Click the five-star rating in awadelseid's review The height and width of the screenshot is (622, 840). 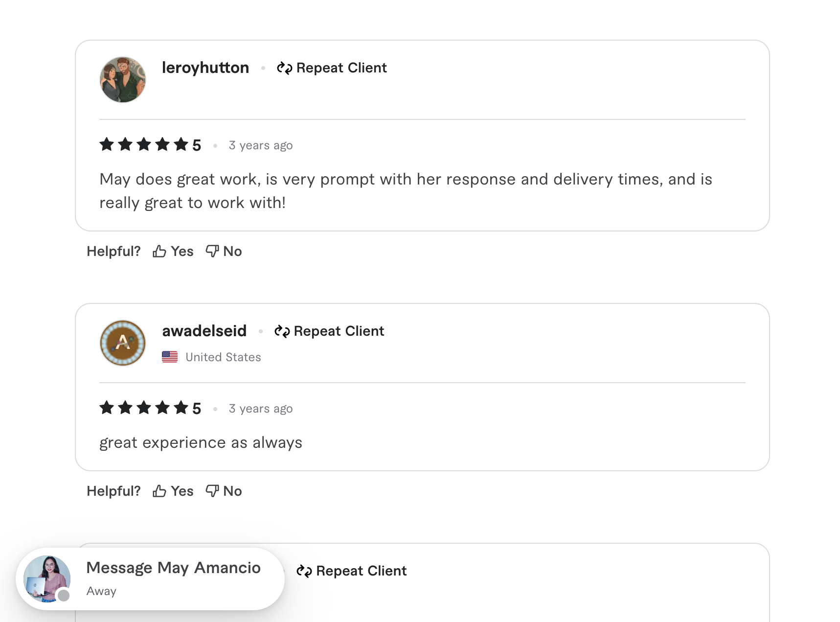pos(144,408)
